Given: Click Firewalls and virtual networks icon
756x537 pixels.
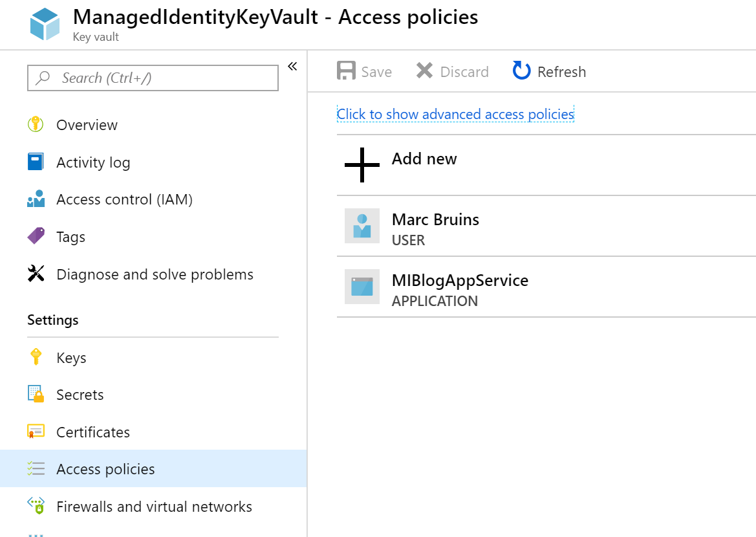Looking at the screenshot, I should 36,506.
